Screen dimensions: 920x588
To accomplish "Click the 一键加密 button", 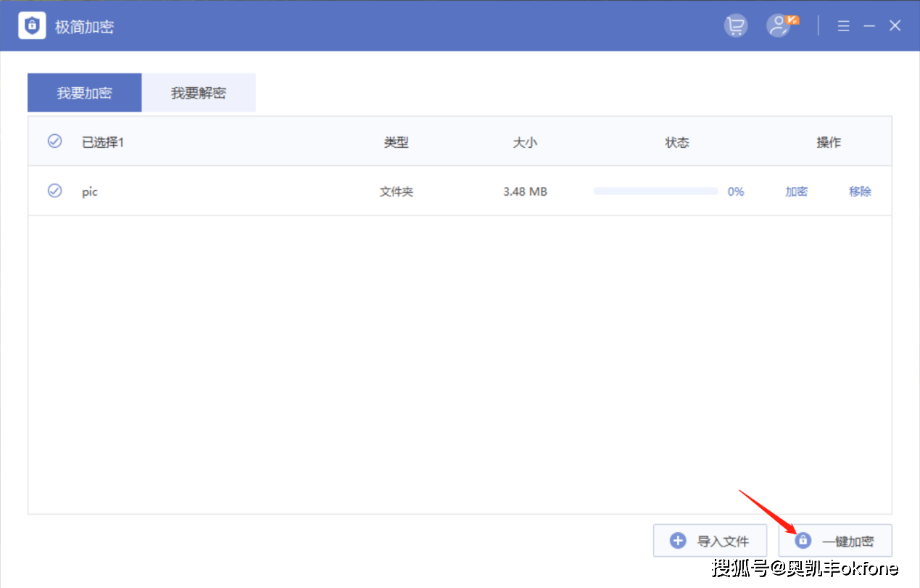I will pyautogui.click(x=835, y=541).
